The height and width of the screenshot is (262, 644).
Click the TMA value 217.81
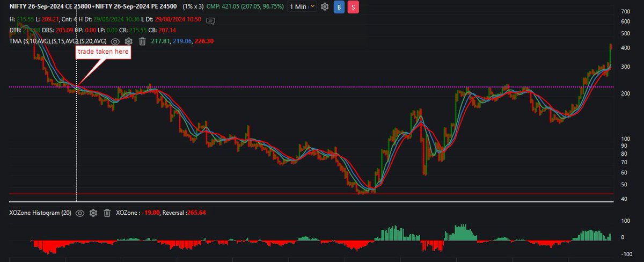point(160,41)
